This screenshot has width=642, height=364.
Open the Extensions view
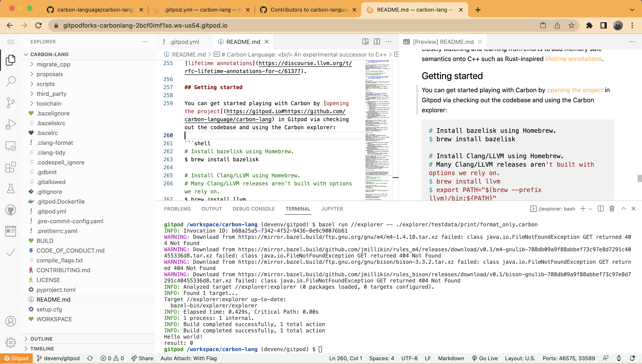point(10,167)
